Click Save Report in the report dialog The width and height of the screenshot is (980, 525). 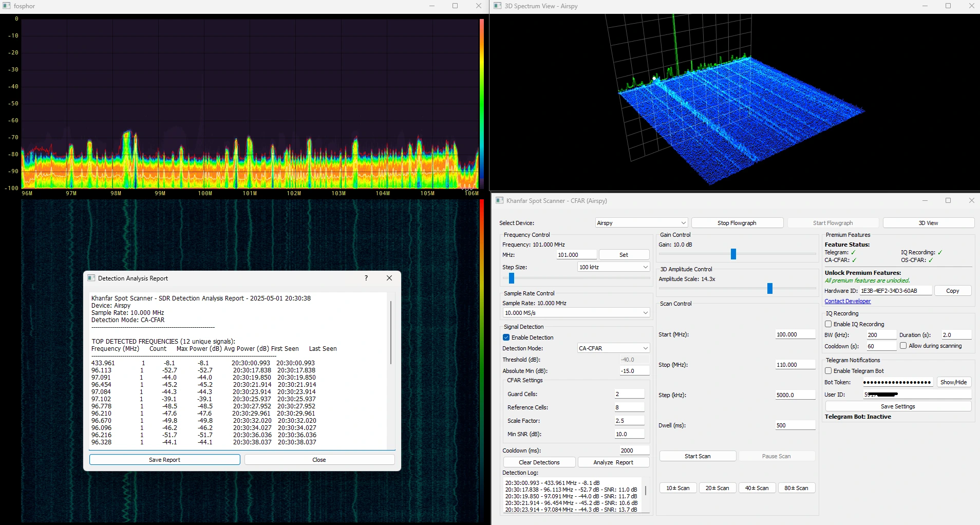click(x=164, y=460)
